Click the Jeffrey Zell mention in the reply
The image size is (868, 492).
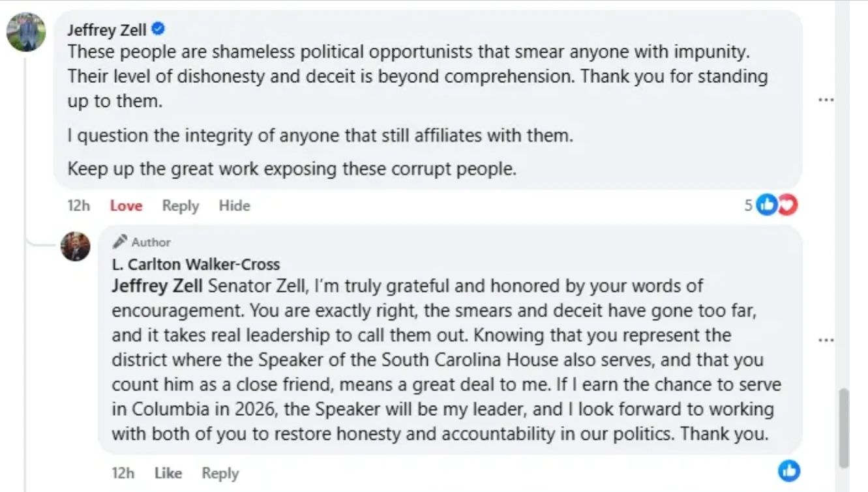157,286
